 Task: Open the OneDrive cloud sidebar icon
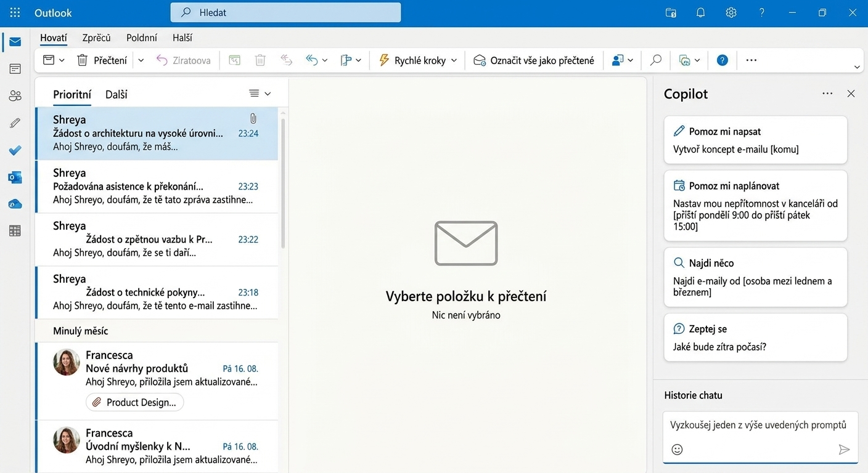coord(15,204)
